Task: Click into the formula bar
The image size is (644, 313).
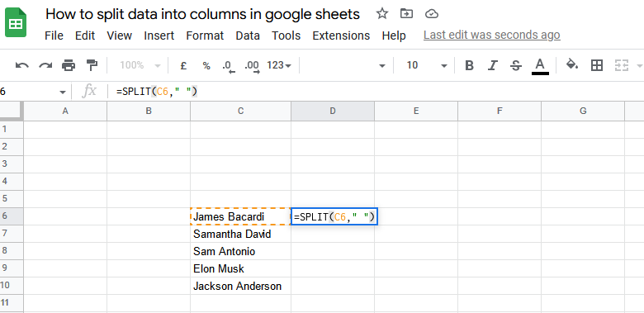Action: click(x=376, y=92)
